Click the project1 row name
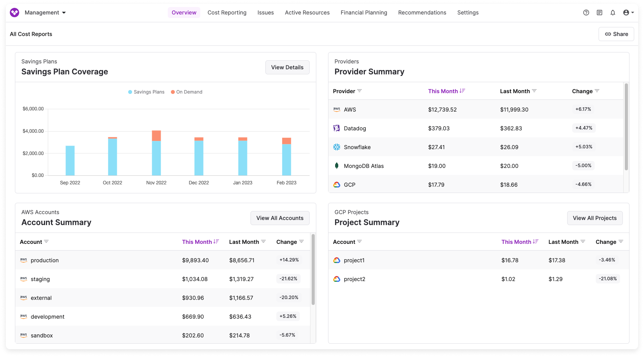 coord(354,260)
